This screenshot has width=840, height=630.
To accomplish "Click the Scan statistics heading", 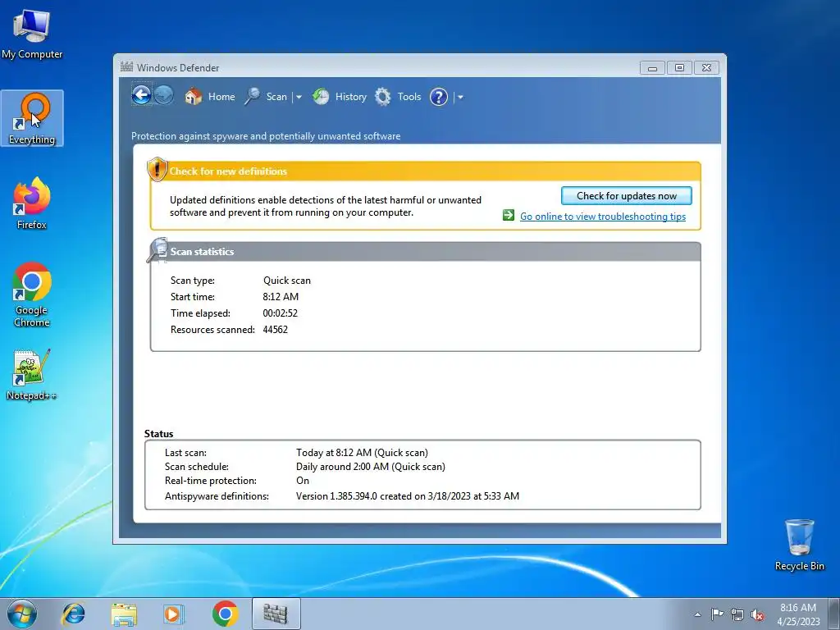I will [202, 252].
